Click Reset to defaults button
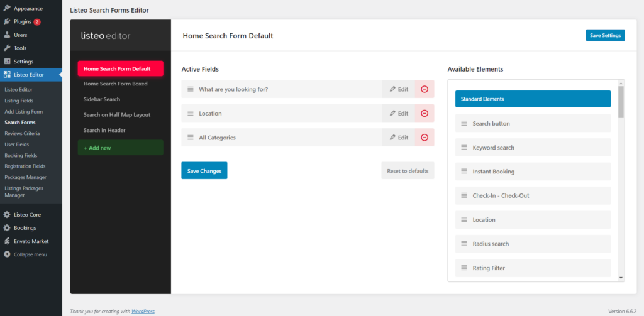644x316 pixels. (x=408, y=171)
